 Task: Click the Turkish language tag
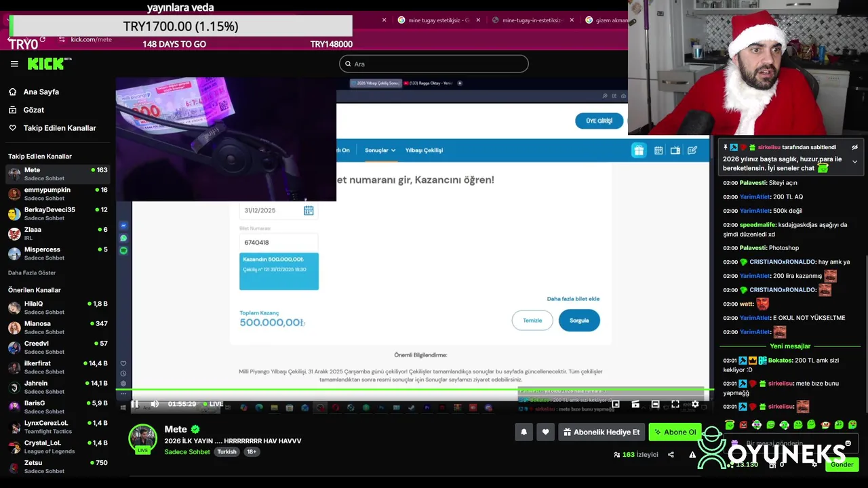226,452
